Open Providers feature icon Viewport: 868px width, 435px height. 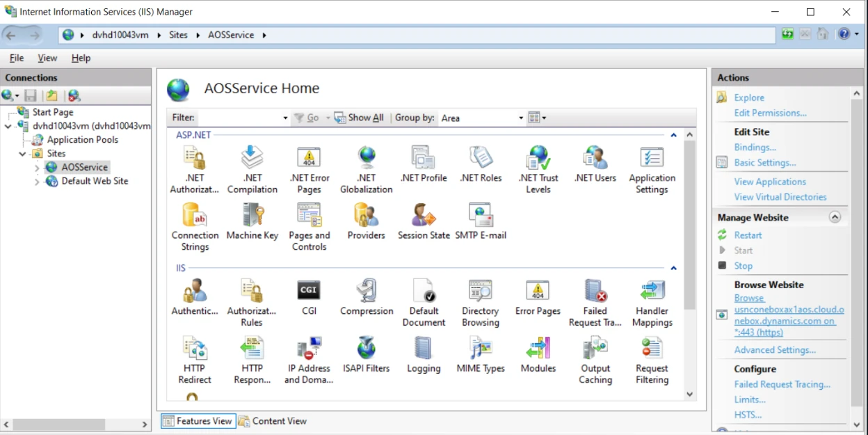(367, 215)
